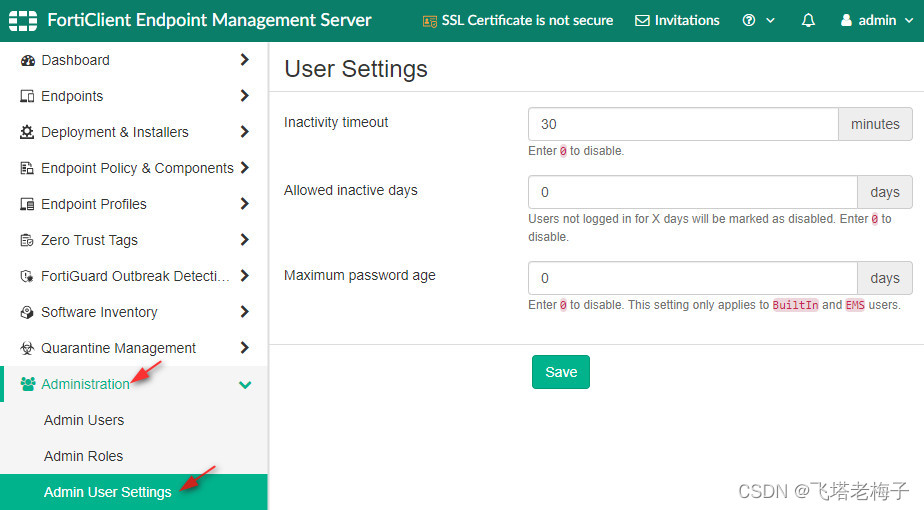924x510 pixels.
Task: Click the minutes unit label
Action: pyautogui.click(x=875, y=124)
